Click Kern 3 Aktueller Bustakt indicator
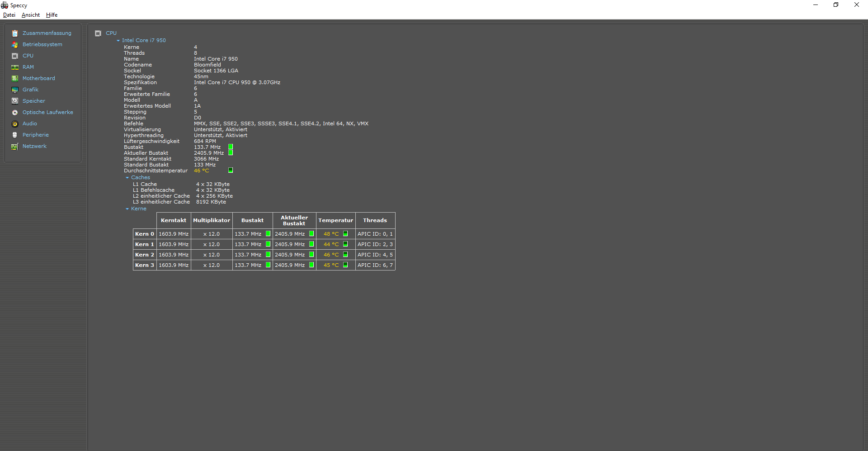868x451 pixels. click(x=311, y=265)
